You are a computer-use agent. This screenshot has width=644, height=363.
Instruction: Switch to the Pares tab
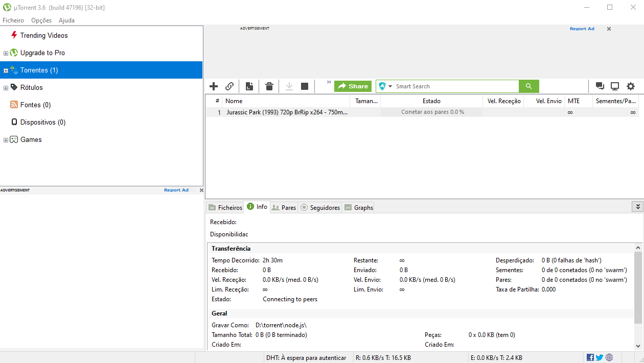coord(284,207)
